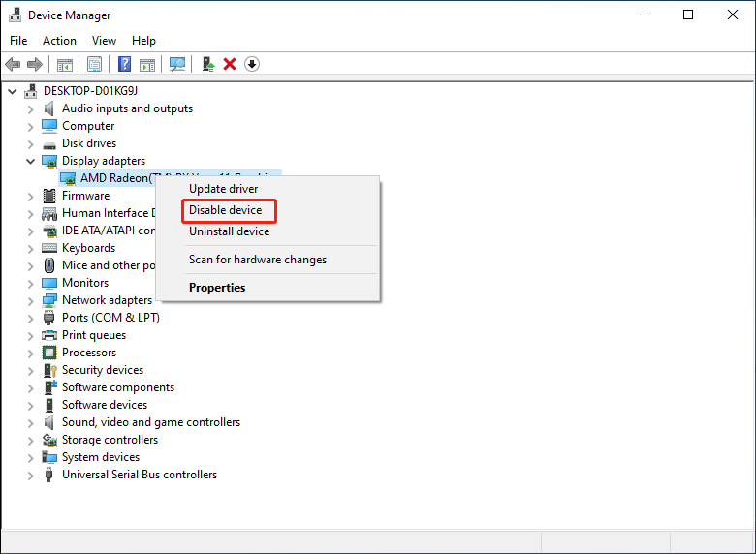This screenshot has height=554, width=756.
Task: Click the Security devices key icon
Action: coord(50,370)
